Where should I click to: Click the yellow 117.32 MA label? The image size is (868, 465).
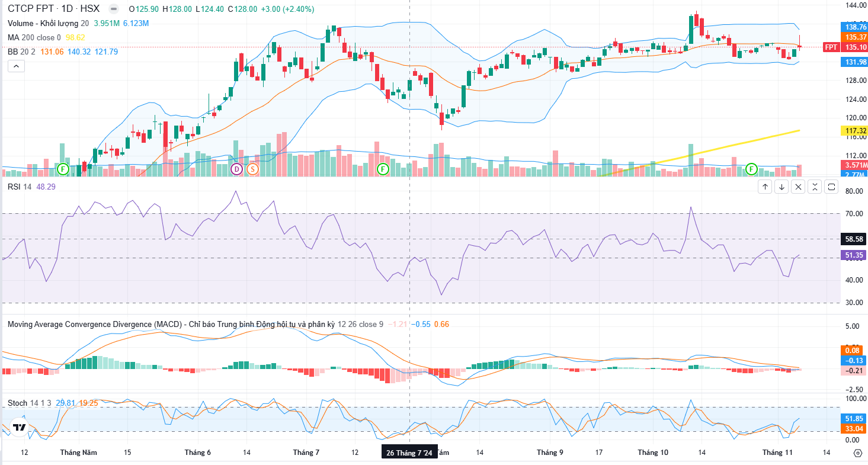tap(854, 130)
